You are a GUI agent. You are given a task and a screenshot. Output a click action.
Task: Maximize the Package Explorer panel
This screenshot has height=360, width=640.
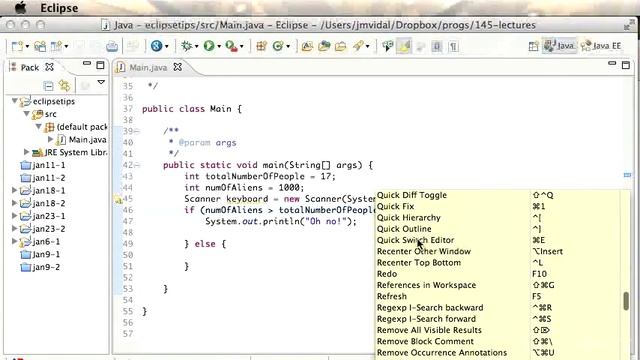coord(100,65)
